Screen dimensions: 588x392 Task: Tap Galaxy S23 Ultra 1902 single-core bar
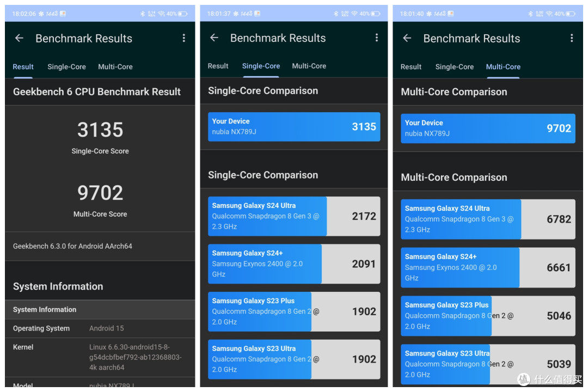(x=294, y=359)
